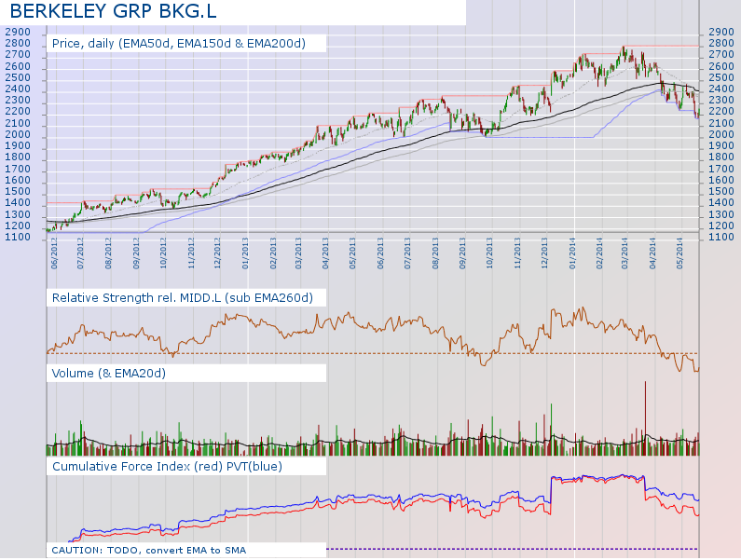Image resolution: width=741 pixels, height=560 pixels.
Task: Click the tallest red volume spike bar
Action: (x=645, y=418)
